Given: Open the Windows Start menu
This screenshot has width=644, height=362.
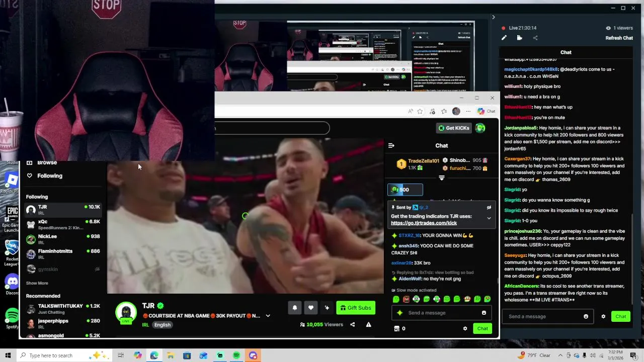Looking at the screenshot, I should [x=8, y=355].
